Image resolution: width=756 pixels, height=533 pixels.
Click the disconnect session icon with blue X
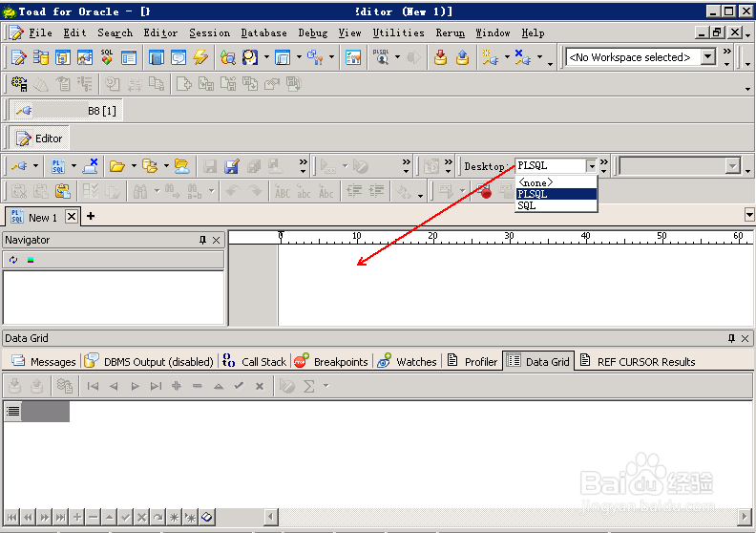click(90, 166)
